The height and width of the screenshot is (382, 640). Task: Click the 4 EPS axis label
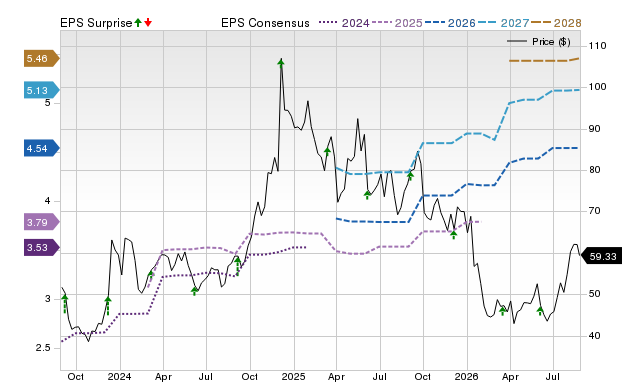point(48,201)
